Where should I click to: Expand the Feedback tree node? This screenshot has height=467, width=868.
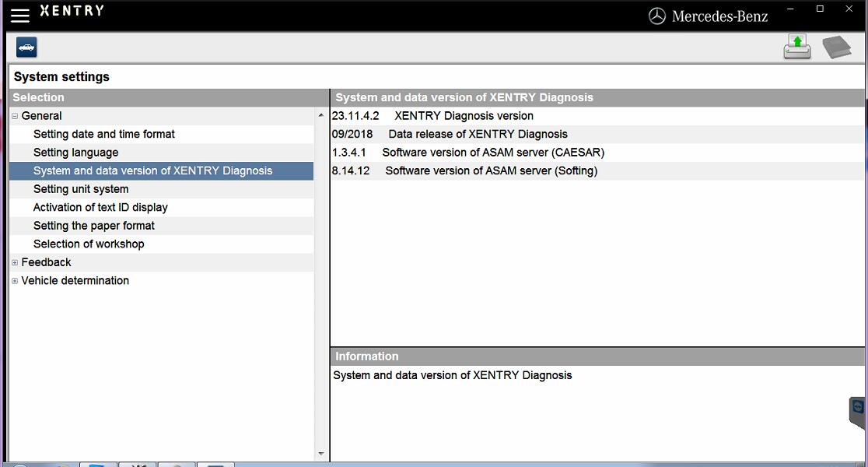15,263
